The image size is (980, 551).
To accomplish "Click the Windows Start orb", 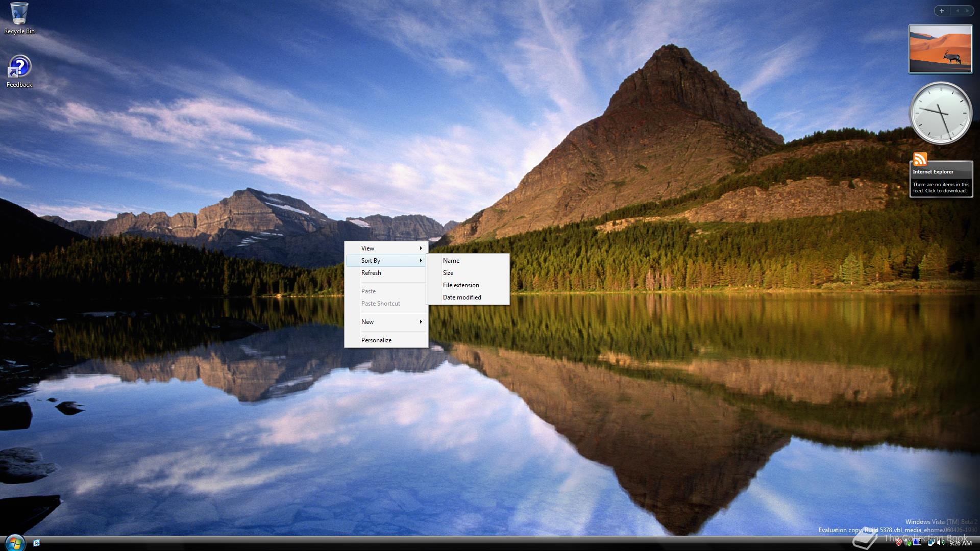I will [x=14, y=542].
